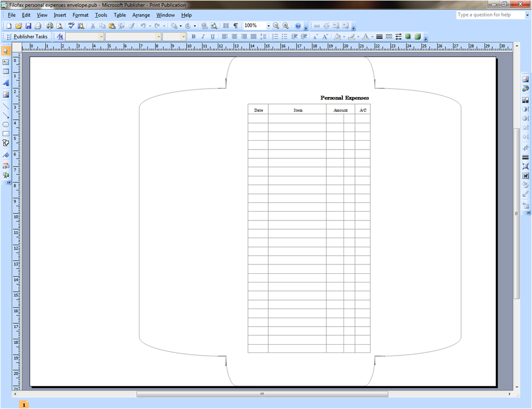Image resolution: width=532 pixels, height=409 pixels.
Task: Open the Help menu
Action: 186,15
